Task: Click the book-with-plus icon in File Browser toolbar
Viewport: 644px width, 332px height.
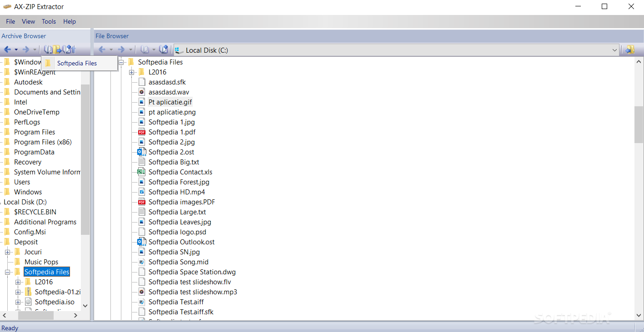Action: pyautogui.click(x=164, y=50)
